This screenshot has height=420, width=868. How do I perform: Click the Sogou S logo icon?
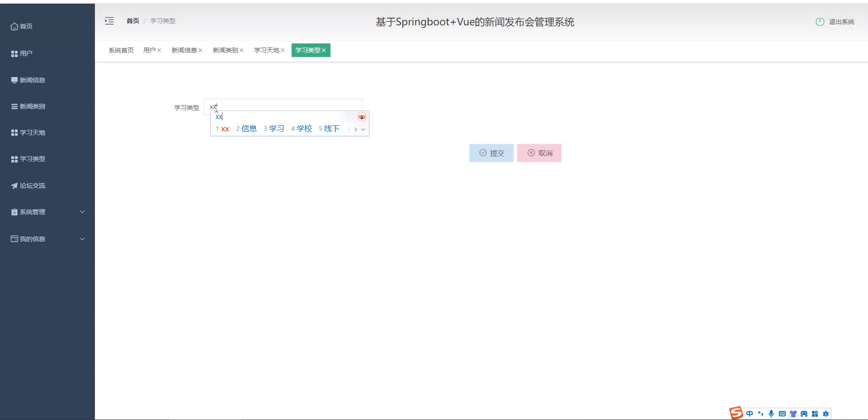pyautogui.click(x=736, y=413)
